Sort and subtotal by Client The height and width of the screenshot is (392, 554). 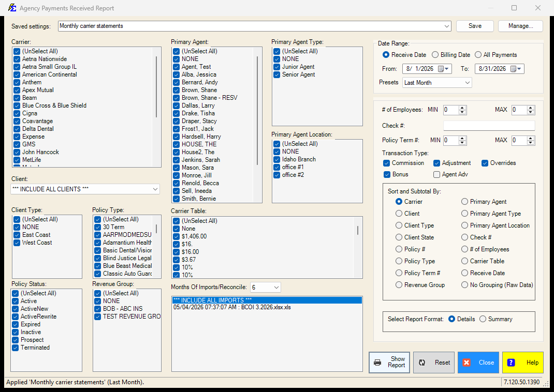tap(399, 214)
